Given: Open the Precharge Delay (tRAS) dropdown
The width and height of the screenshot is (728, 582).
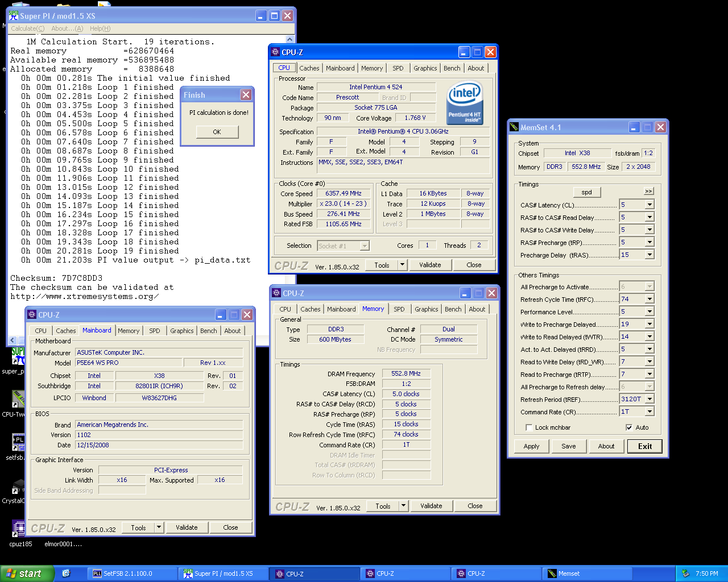Looking at the screenshot, I should [650, 255].
